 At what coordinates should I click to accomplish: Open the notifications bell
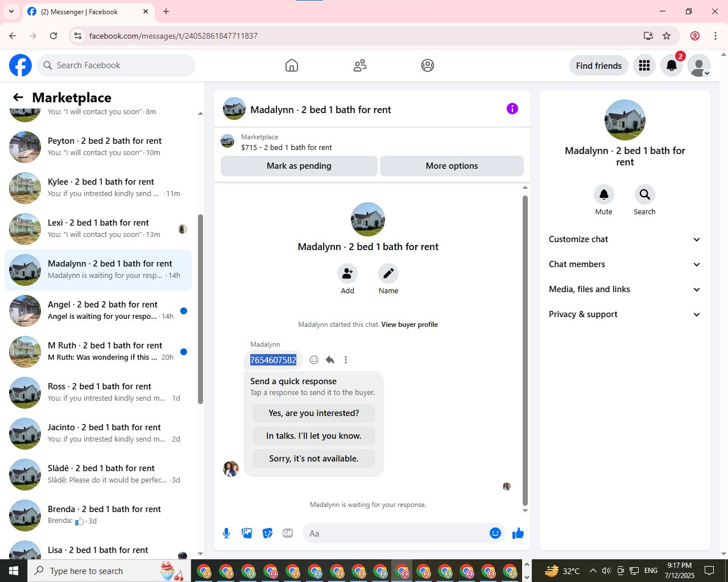click(x=672, y=65)
